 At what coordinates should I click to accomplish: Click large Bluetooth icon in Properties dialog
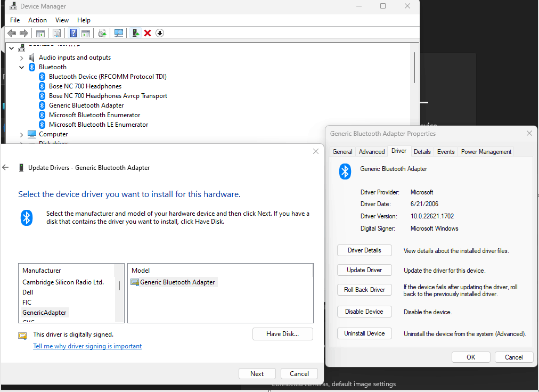tap(345, 171)
